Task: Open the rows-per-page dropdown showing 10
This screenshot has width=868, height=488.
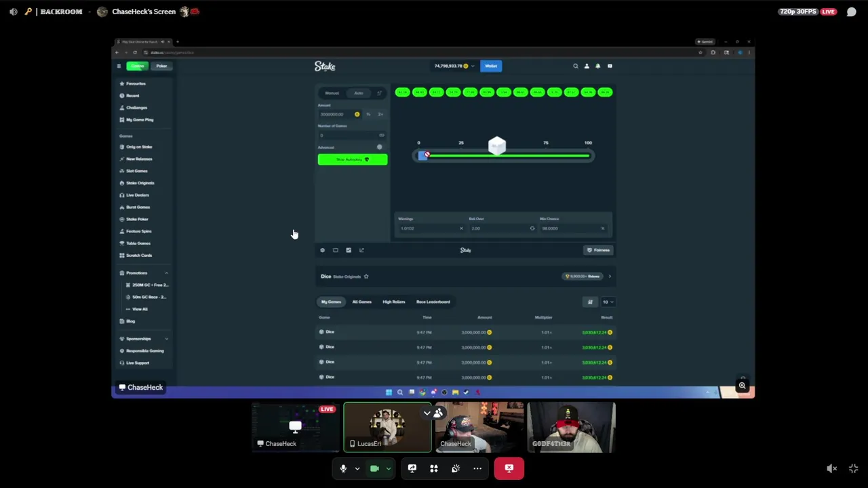Action: tap(607, 302)
